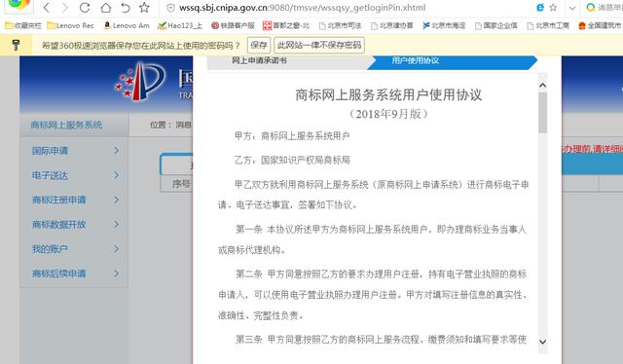Expand the 商标注册申请 chevron
The width and height of the screenshot is (623, 364).
pyautogui.click(x=116, y=200)
